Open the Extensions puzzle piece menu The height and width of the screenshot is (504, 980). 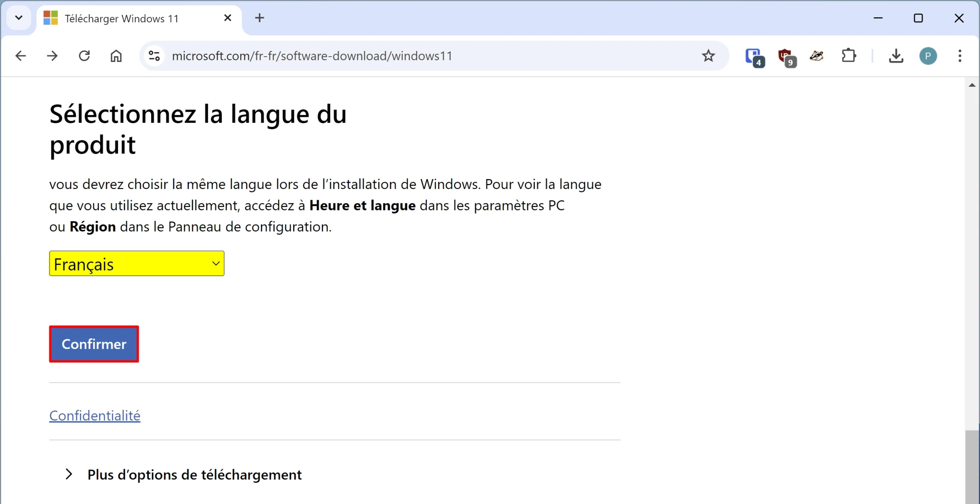(849, 56)
